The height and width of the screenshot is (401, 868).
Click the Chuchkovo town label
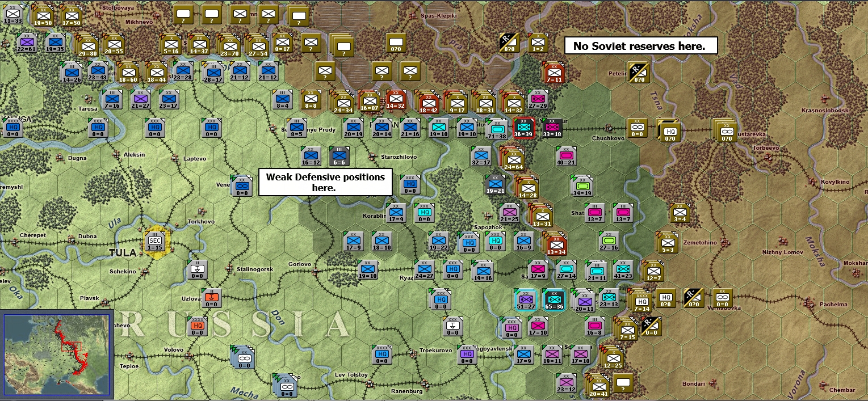(609, 138)
